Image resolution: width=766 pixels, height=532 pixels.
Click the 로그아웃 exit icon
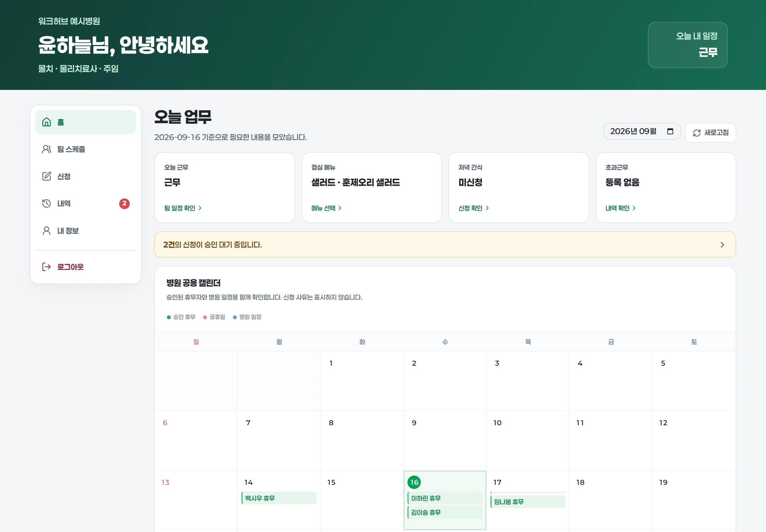tap(46, 267)
